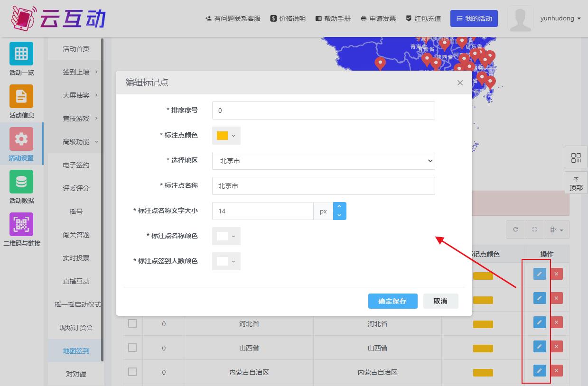This screenshot has width=588, height=386.
Task: Expand the yunhudong user menu
Action: coord(560,18)
